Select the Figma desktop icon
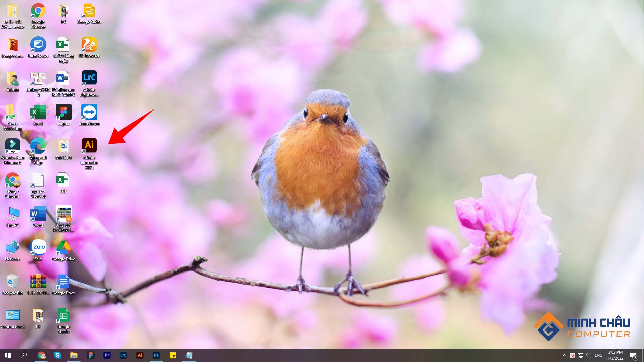This screenshot has width=644, height=362. click(63, 115)
